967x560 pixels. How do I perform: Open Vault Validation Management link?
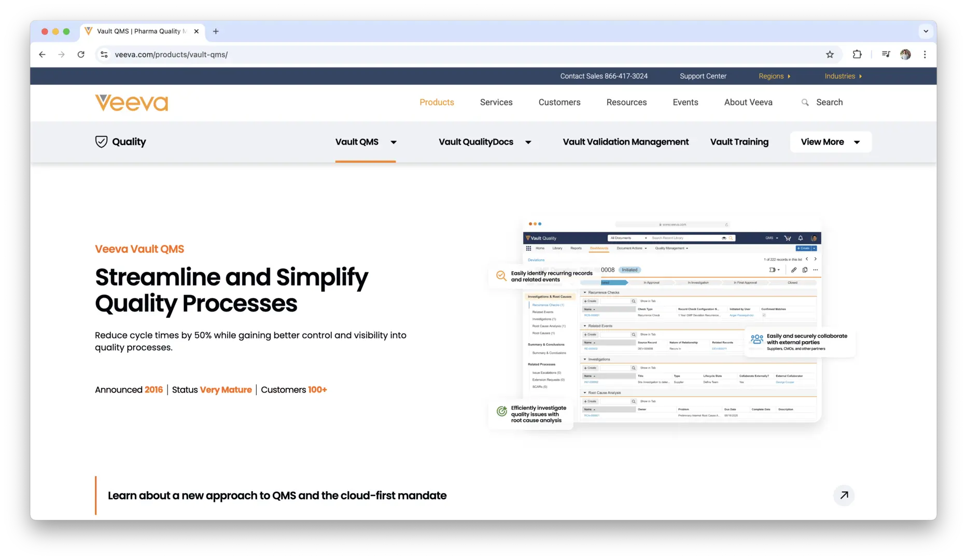click(625, 142)
